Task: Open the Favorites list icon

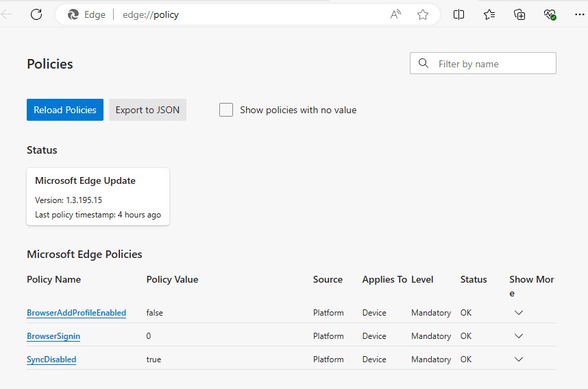Action: (x=489, y=14)
